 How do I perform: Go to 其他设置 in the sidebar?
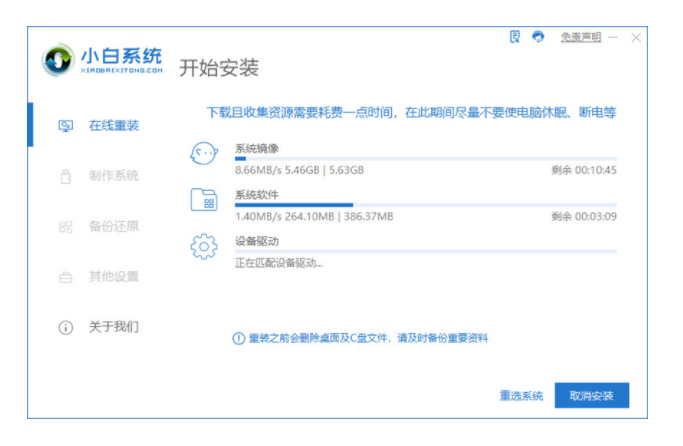pyautogui.click(x=113, y=276)
